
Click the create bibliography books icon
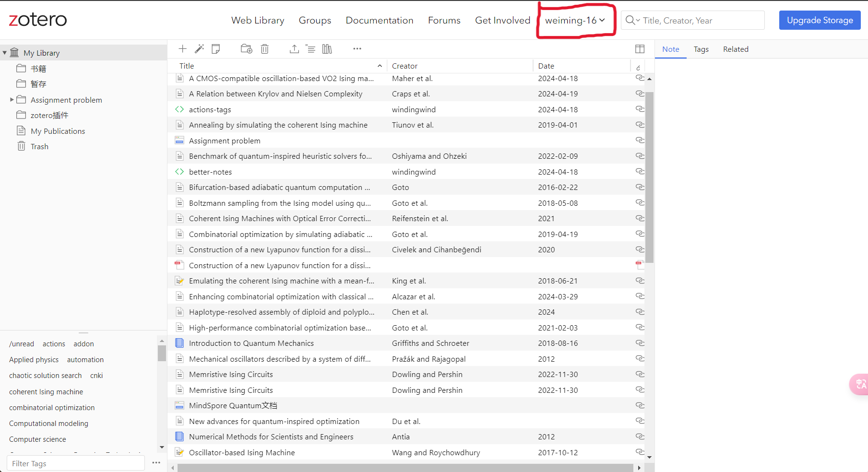coord(327,49)
